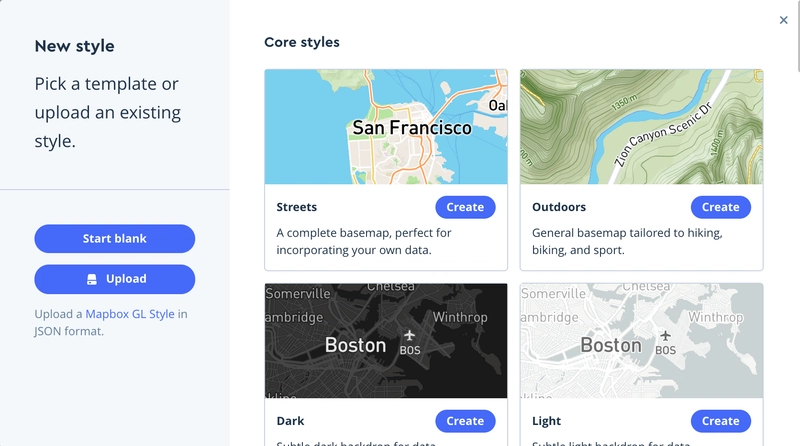Screen dimensions: 800x446
Task: Create a style from Streets template
Action: [465, 207]
